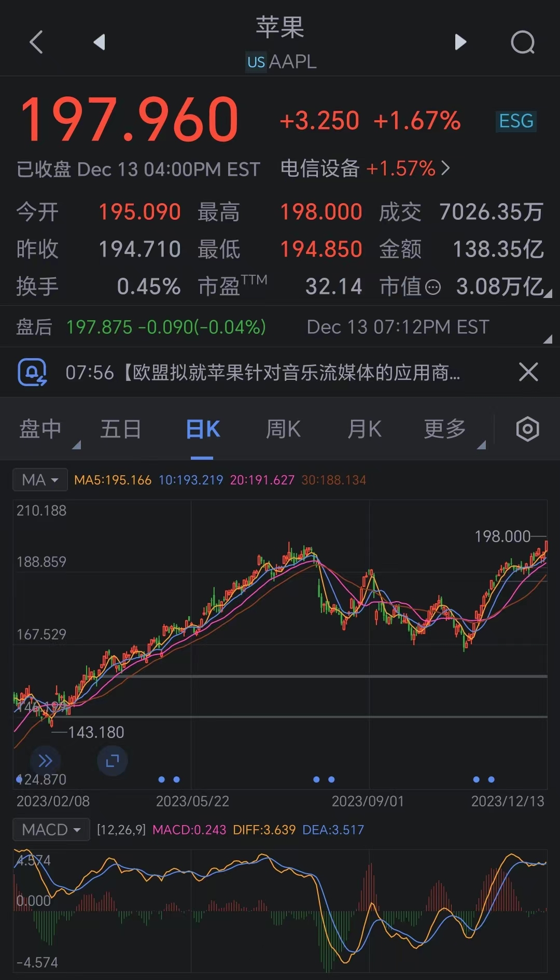Select the 五日 five-day tab
The height and width of the screenshot is (980, 560).
[121, 429]
